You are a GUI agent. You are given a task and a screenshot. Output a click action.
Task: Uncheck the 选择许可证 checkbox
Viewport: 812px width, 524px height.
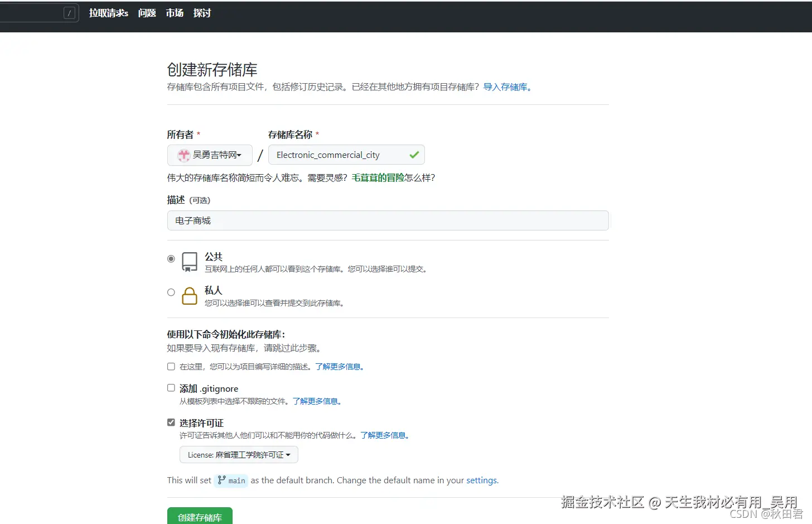[171, 422]
